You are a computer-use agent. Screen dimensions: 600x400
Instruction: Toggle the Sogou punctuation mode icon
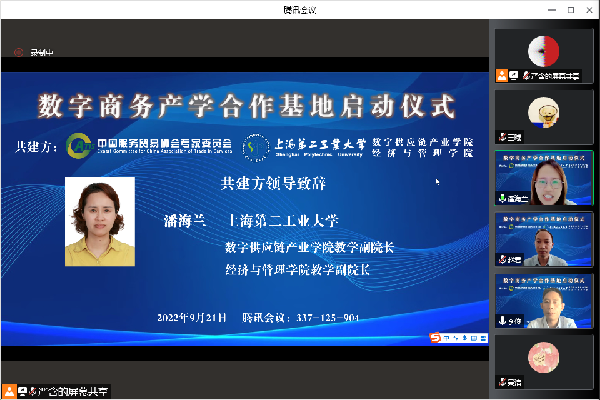(456, 338)
